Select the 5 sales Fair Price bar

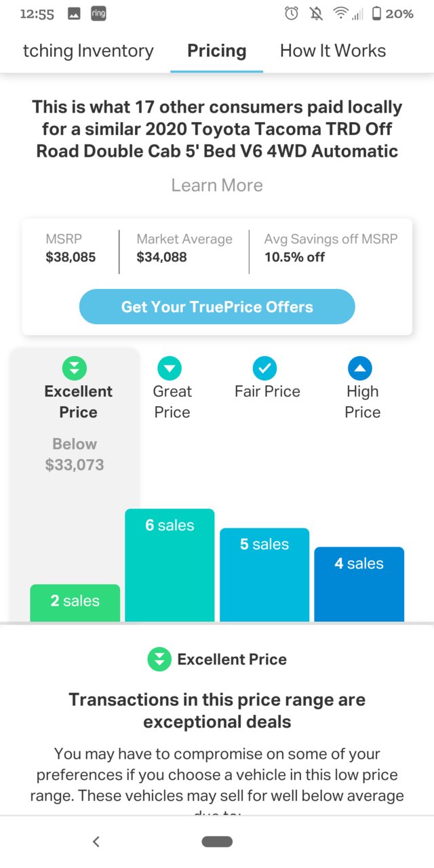[x=264, y=574]
